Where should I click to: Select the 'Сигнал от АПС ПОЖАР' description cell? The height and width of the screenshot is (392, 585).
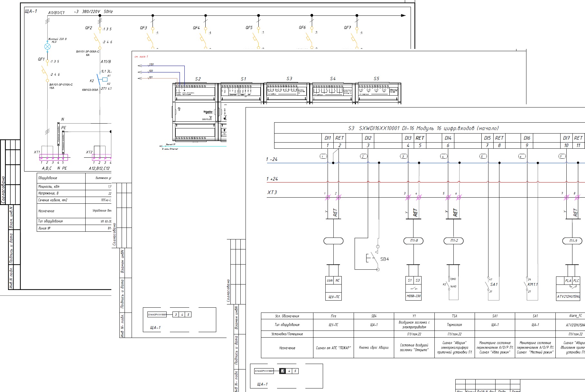point(333,348)
